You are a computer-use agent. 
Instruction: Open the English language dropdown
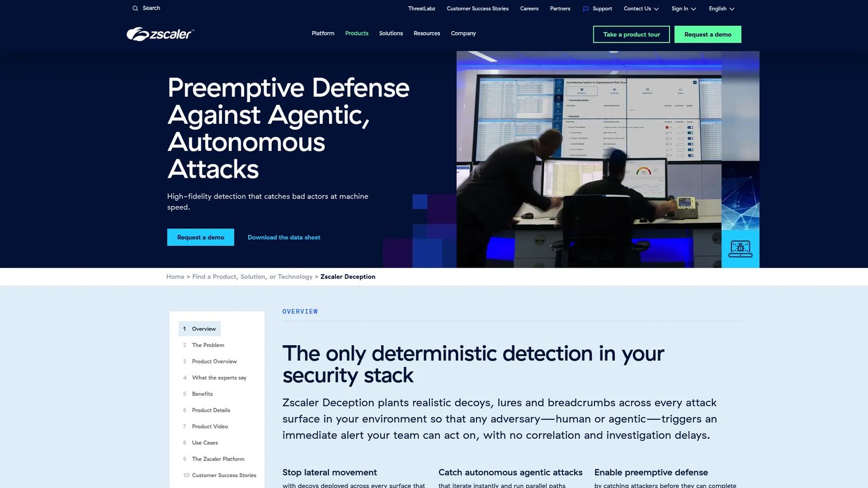coord(721,9)
